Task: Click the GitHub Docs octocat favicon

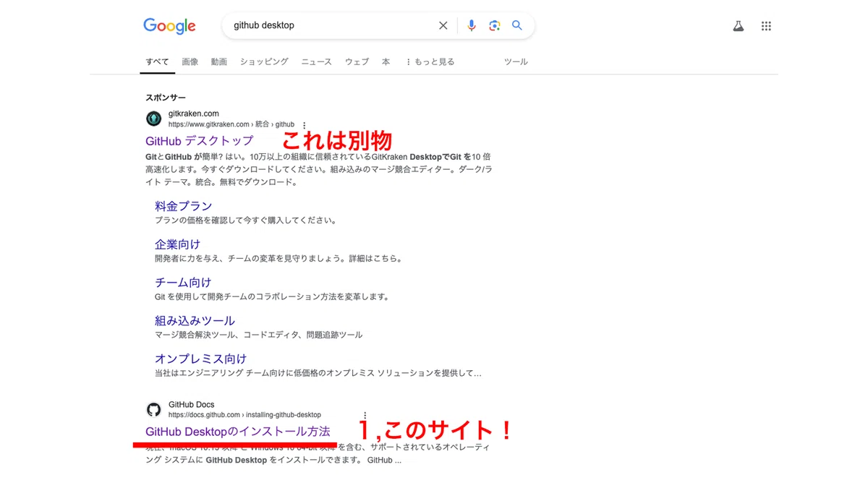Action: pyautogui.click(x=153, y=410)
